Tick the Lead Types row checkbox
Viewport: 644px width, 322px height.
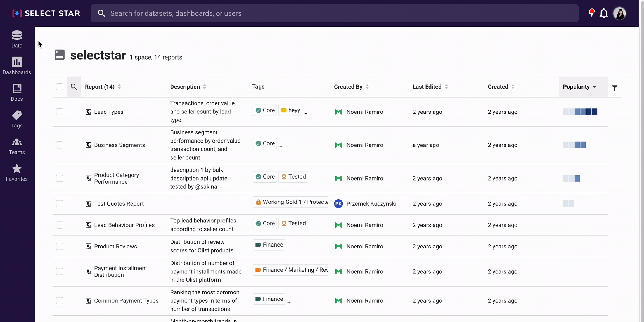pos(60,112)
